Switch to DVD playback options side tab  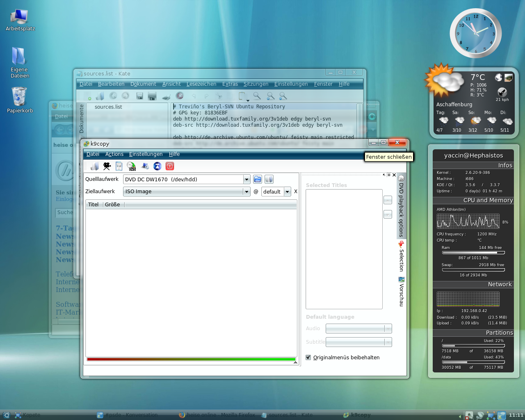pyautogui.click(x=401, y=206)
